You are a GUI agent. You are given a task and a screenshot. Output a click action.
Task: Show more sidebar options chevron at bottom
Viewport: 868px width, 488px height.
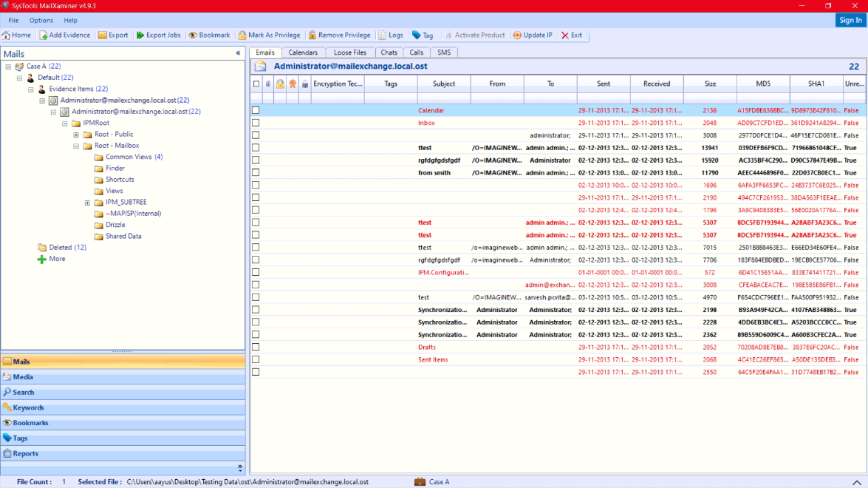pos(239,468)
